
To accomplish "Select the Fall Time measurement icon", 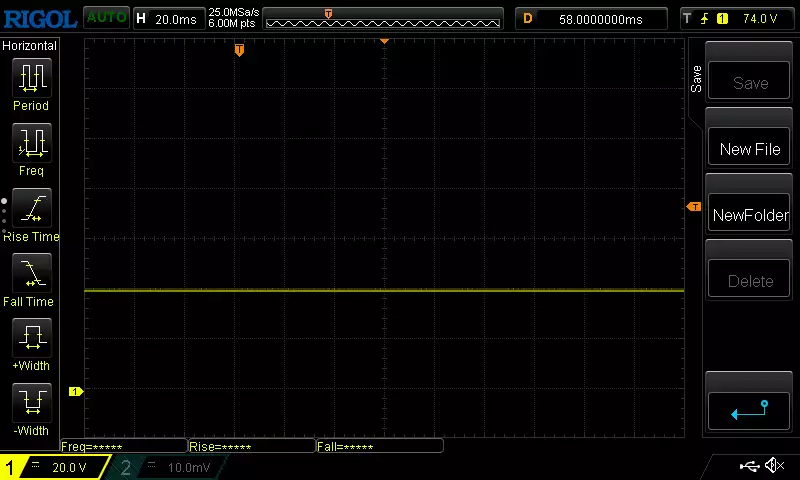I will point(32,272).
